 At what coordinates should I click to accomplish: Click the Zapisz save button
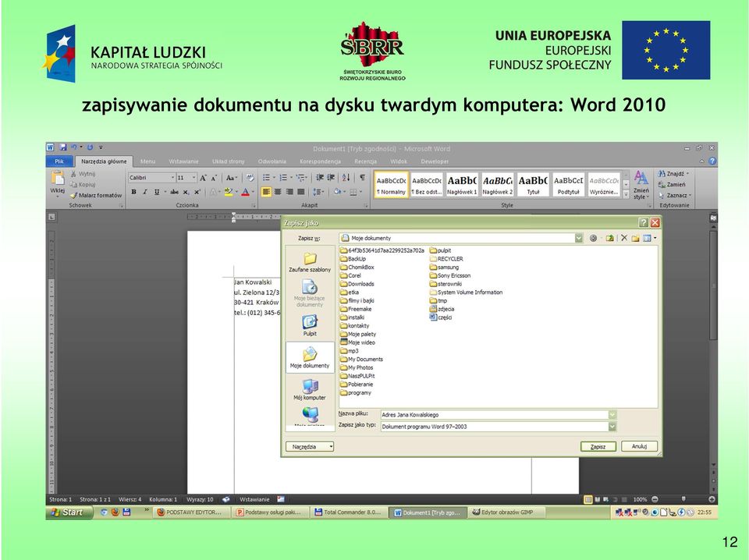coord(598,447)
